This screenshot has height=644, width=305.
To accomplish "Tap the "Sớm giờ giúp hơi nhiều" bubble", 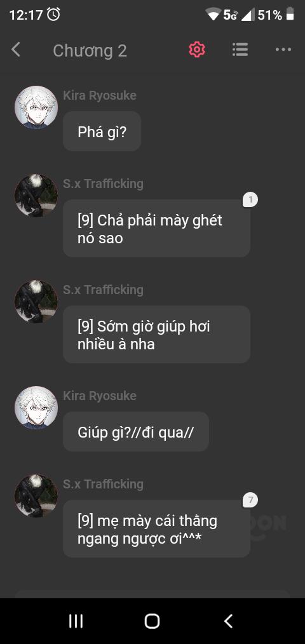I will click(x=156, y=334).
